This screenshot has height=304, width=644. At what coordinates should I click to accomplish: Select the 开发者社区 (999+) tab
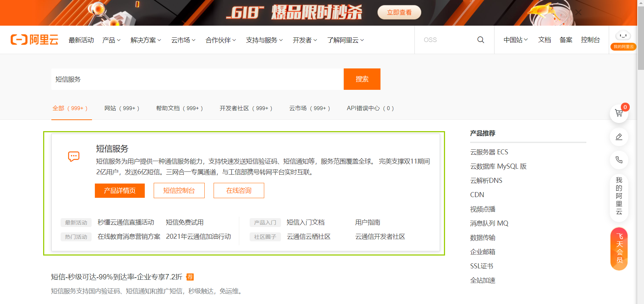[246, 108]
